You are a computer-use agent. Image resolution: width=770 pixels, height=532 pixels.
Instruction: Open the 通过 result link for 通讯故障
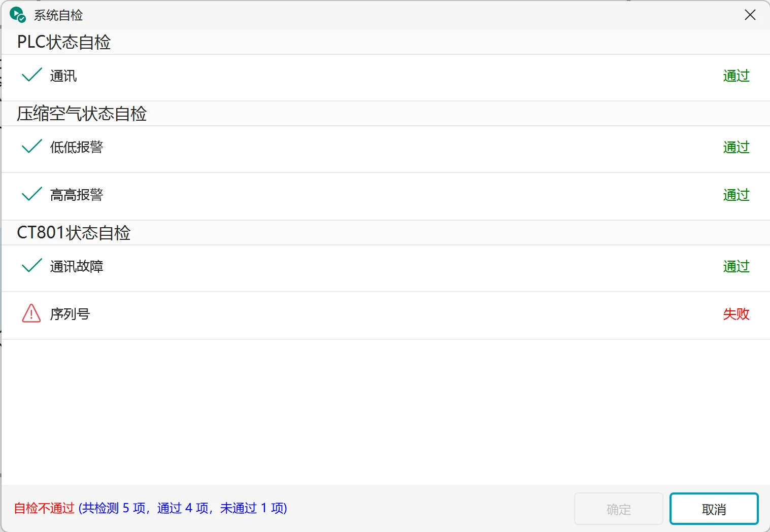click(x=736, y=266)
